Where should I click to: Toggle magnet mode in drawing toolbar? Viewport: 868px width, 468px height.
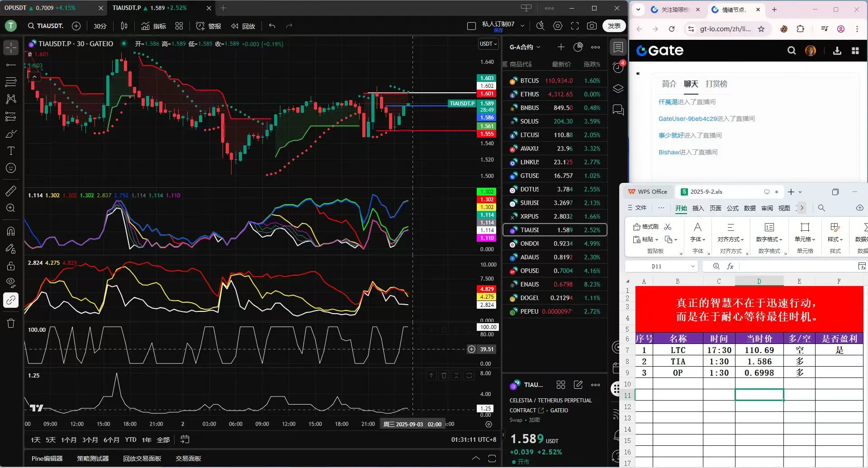(x=11, y=231)
